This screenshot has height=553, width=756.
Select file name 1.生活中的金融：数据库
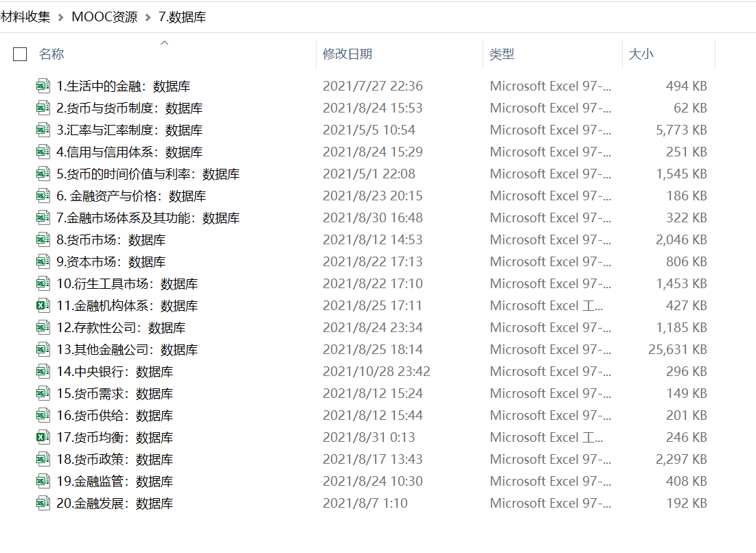pos(124,86)
